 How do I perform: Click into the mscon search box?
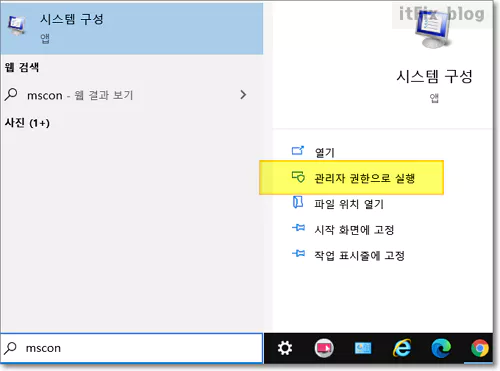click(132, 348)
